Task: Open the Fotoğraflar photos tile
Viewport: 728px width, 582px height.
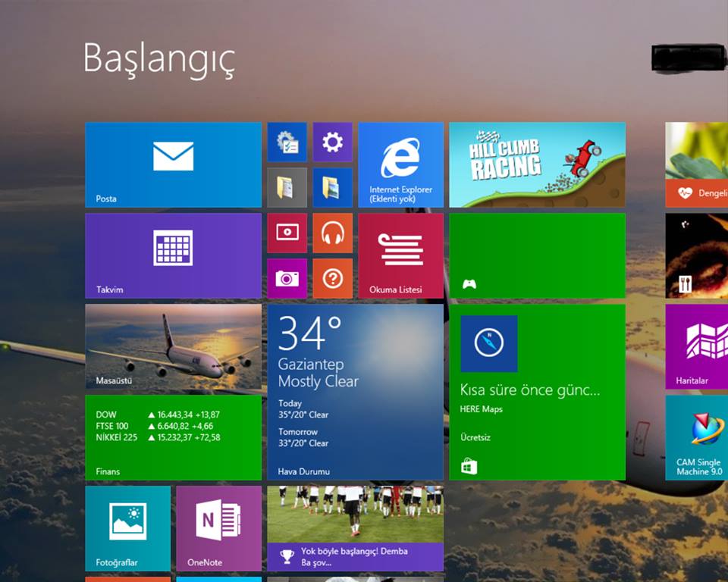Action: point(127,529)
